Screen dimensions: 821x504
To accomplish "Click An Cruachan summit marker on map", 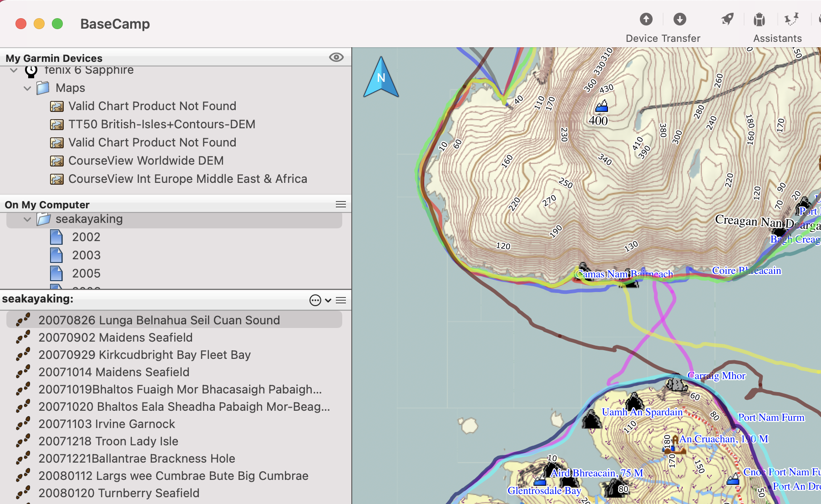I will [x=675, y=445].
